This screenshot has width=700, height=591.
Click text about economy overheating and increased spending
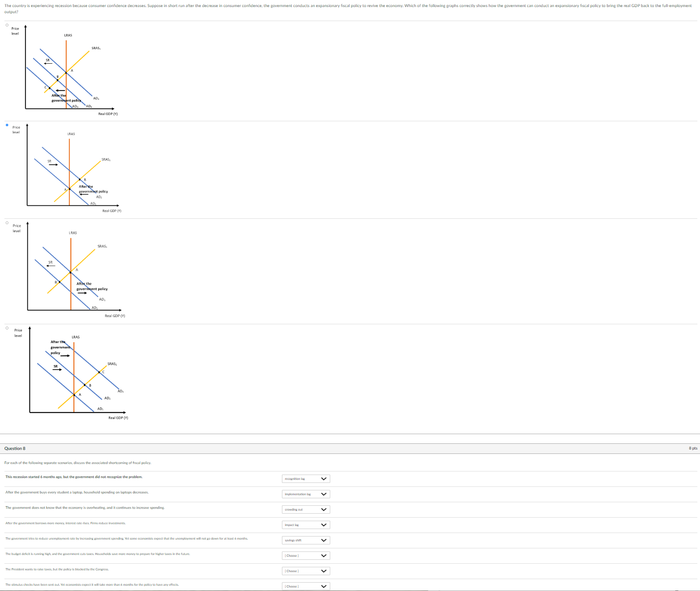coord(85,508)
